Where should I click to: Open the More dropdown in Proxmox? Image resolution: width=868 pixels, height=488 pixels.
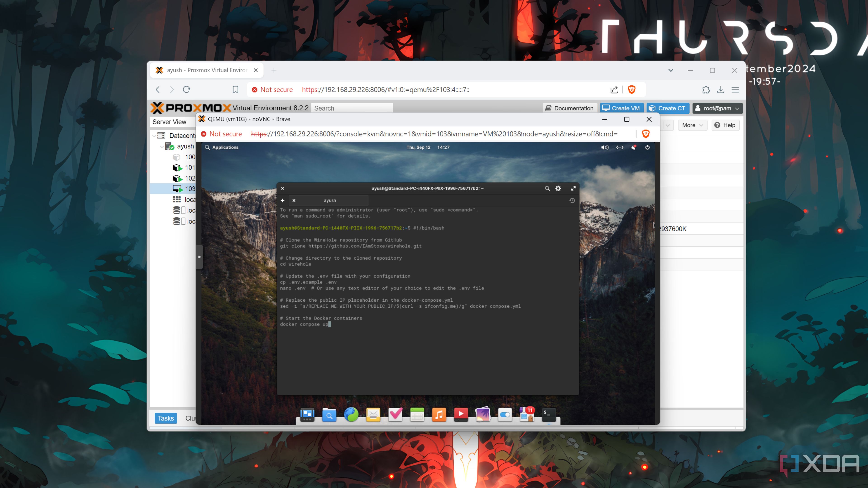pos(692,125)
